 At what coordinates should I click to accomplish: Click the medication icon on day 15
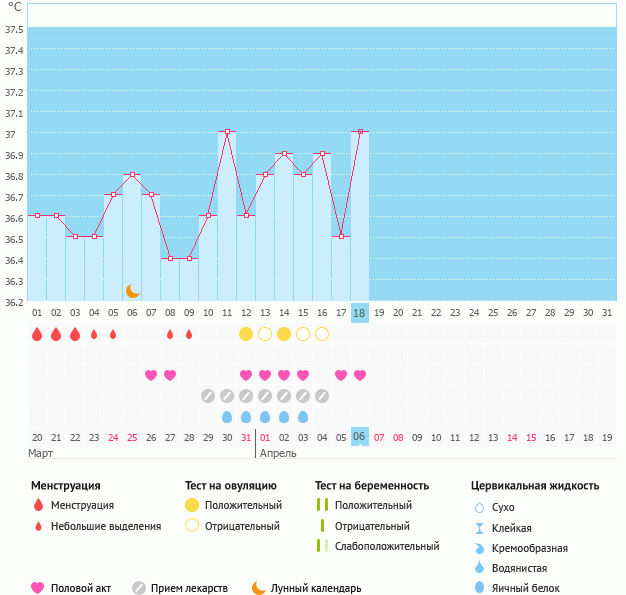[x=303, y=396]
